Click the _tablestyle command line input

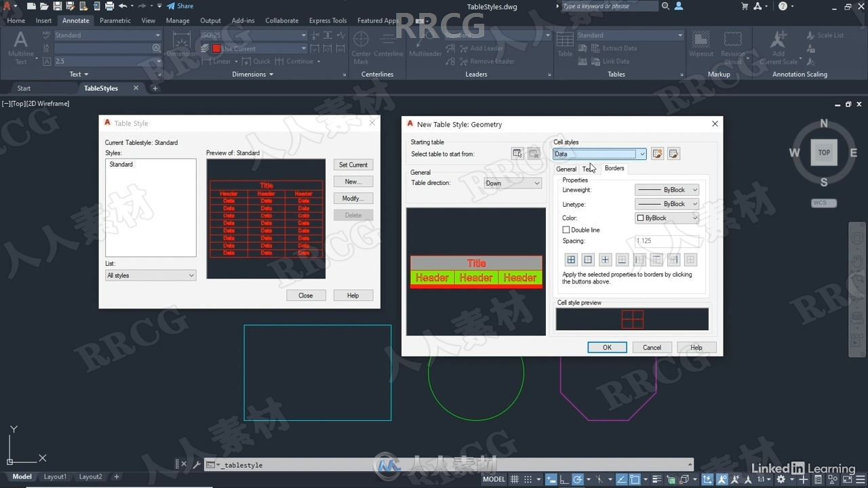tap(448, 465)
